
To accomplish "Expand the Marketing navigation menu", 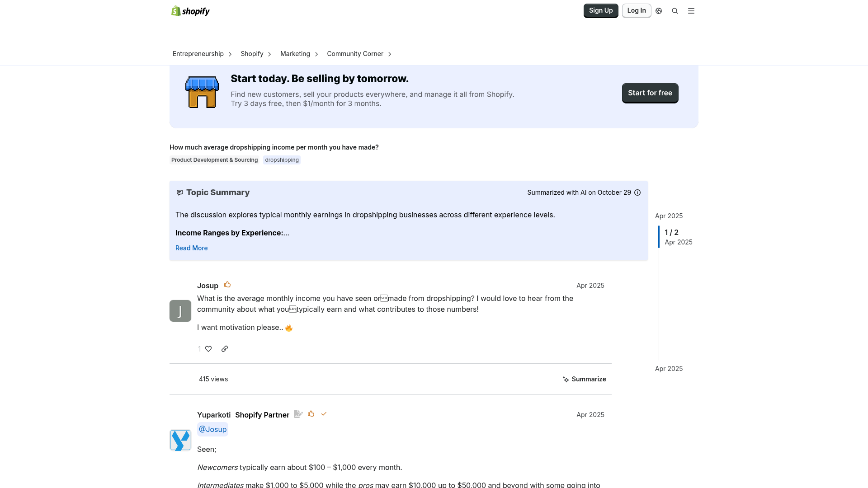I will [x=299, y=54].
